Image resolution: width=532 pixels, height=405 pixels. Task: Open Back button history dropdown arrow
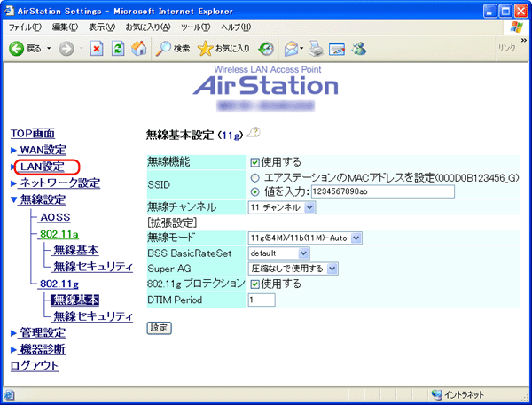[x=49, y=49]
